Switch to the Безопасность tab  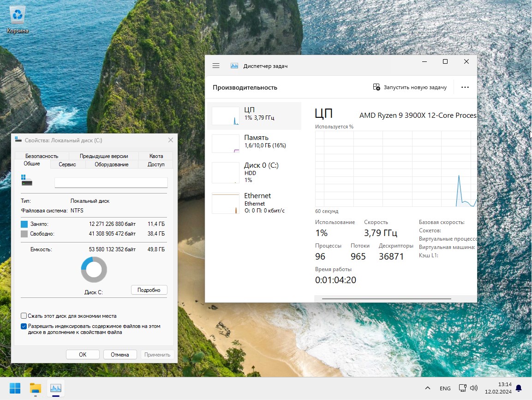[42, 156]
